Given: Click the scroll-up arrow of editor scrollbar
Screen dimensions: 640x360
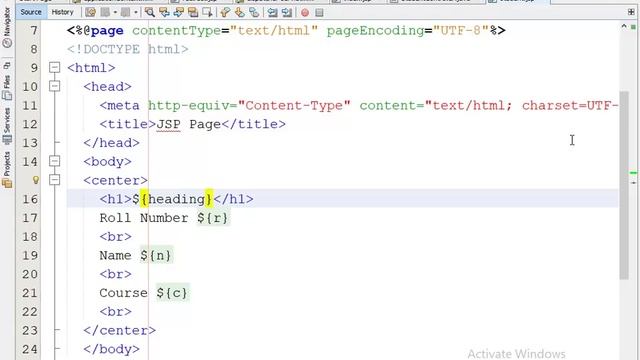Looking at the screenshot, I should [x=624, y=27].
